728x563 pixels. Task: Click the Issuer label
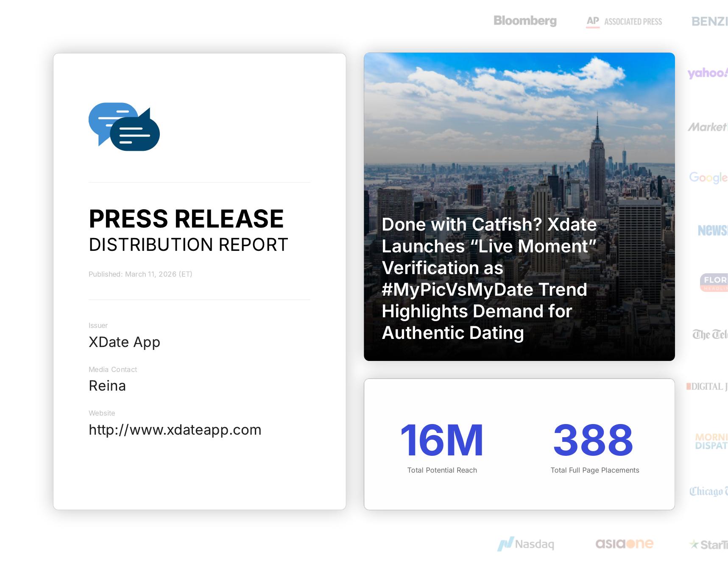[x=98, y=325]
